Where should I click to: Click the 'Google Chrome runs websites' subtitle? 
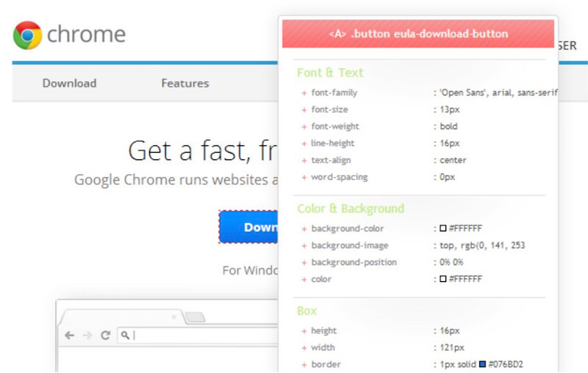[176, 180]
